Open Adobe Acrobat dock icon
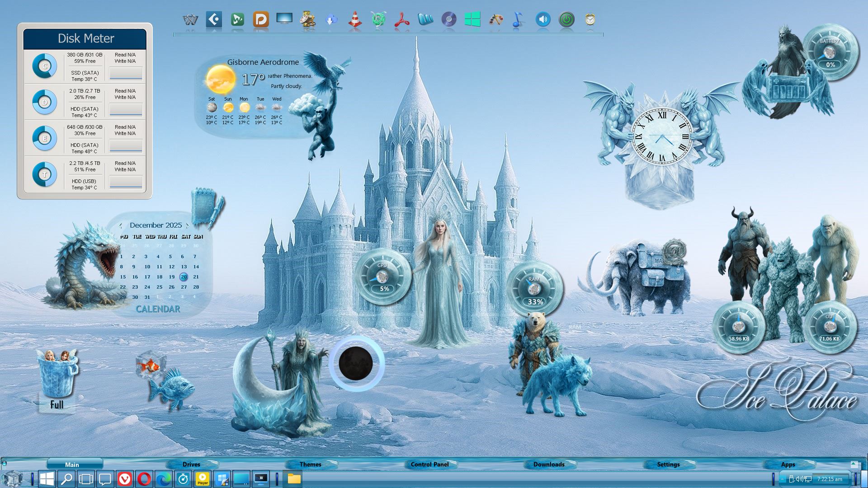The height and width of the screenshot is (488, 868). 401,20
